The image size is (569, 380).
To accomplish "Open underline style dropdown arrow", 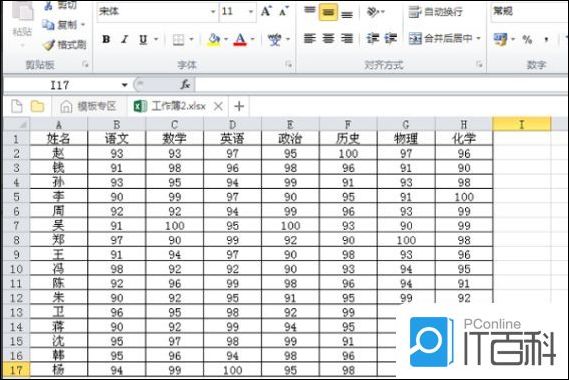I will click(156, 39).
